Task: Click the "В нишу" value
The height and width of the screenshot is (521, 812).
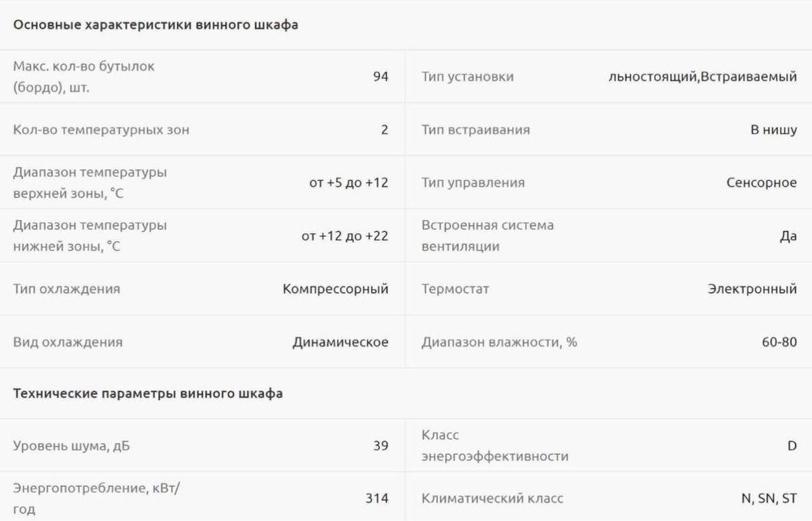Action: click(x=773, y=130)
